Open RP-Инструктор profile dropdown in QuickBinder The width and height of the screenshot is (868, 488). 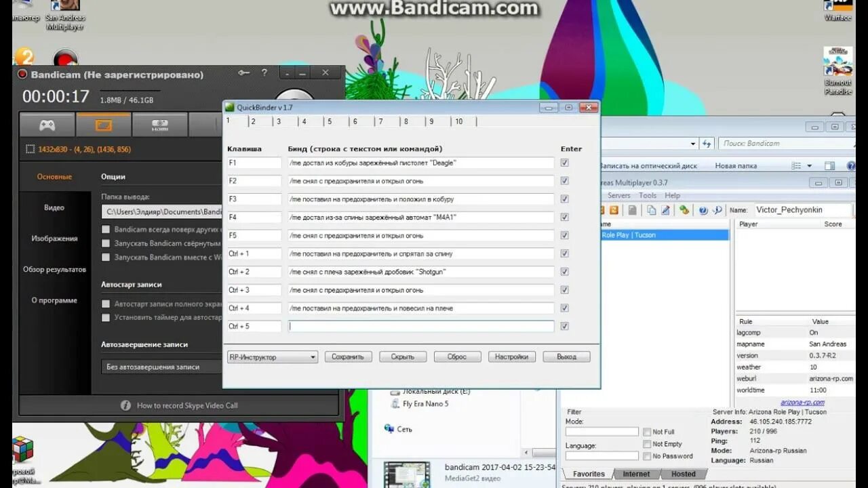[x=273, y=357]
